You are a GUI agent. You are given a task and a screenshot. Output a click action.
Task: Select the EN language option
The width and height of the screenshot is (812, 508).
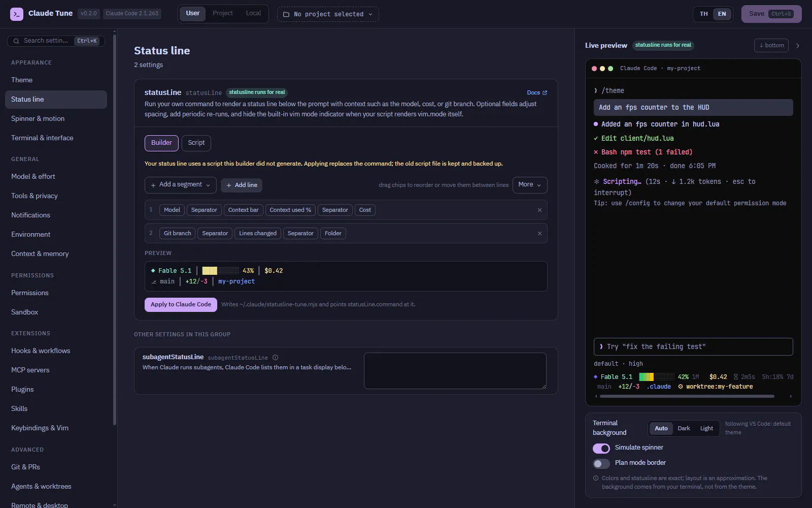(x=722, y=14)
